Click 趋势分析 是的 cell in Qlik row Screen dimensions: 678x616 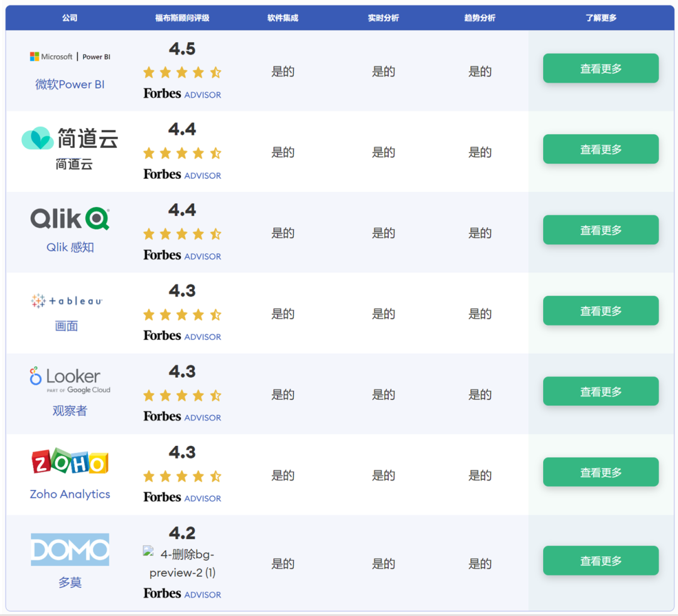(x=480, y=233)
